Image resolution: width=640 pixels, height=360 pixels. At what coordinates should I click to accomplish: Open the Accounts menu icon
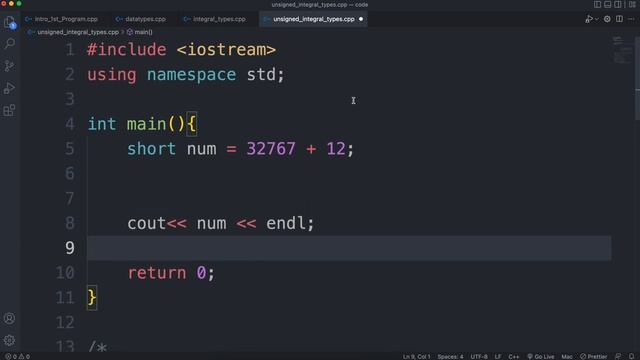(9, 318)
